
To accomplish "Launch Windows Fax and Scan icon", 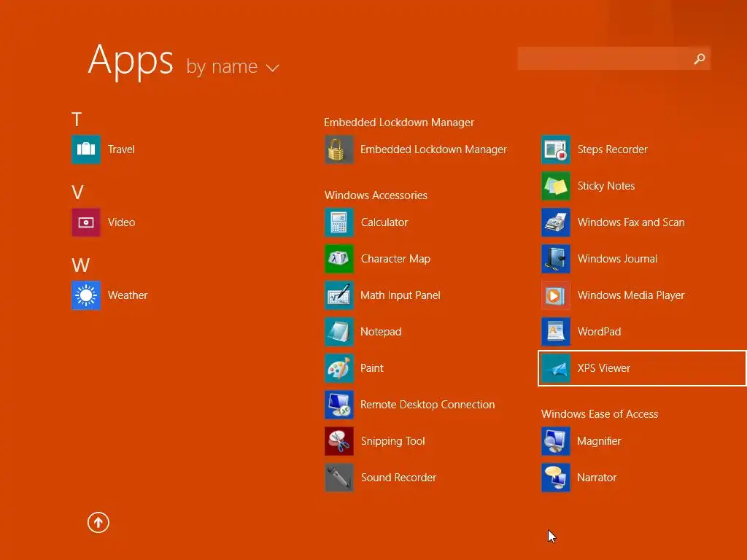I will pyautogui.click(x=555, y=222).
